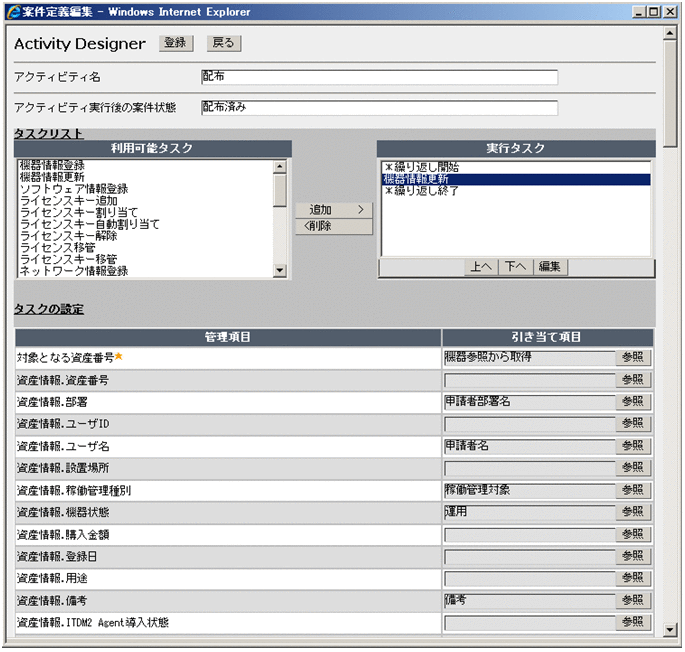Click 参照 for 資産情報.登録日
The width and height of the screenshot is (685, 652).
(633, 556)
